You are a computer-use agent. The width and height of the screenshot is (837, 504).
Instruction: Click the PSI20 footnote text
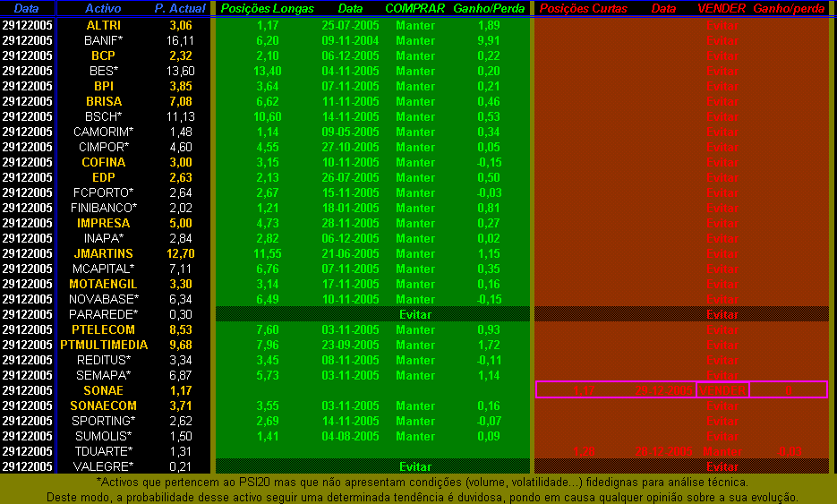(418, 483)
